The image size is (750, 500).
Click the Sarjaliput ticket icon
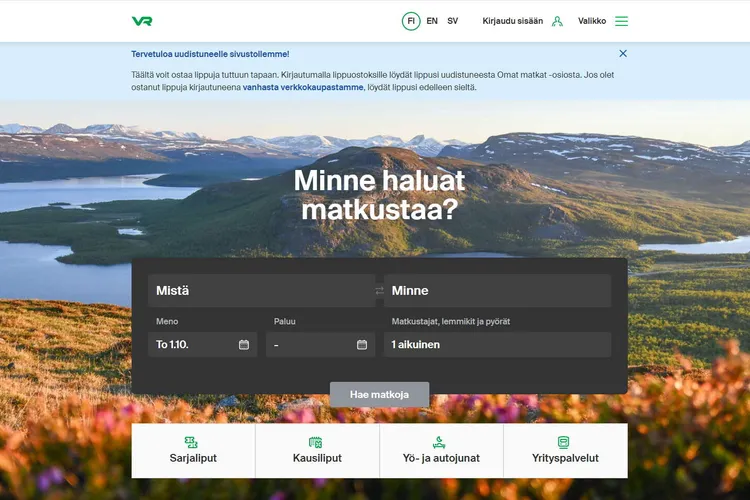point(192,442)
